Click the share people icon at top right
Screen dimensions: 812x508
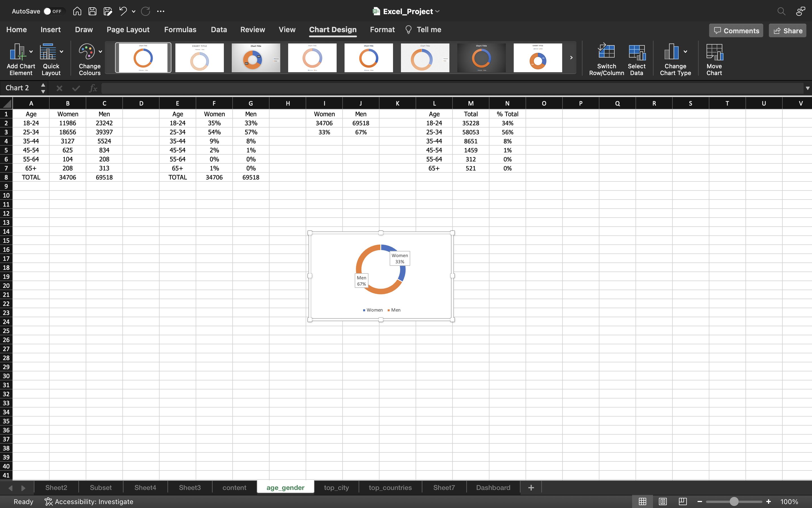pyautogui.click(x=800, y=11)
